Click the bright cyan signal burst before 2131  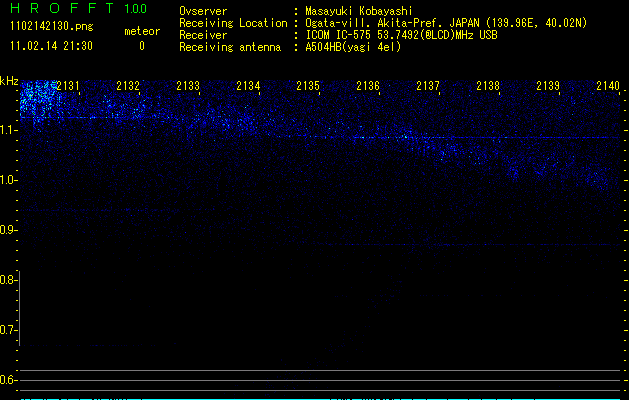(x=38, y=100)
